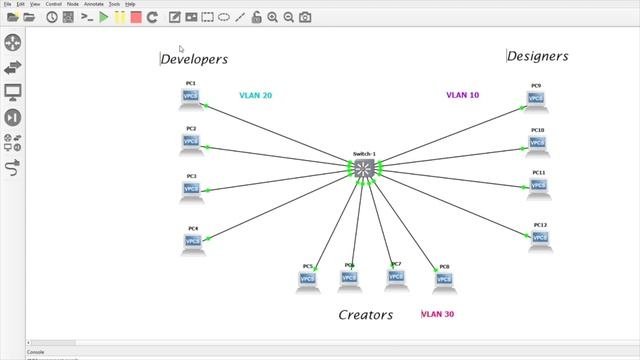Select the VLAN 20 label
The height and width of the screenshot is (360, 640).
tap(256, 96)
